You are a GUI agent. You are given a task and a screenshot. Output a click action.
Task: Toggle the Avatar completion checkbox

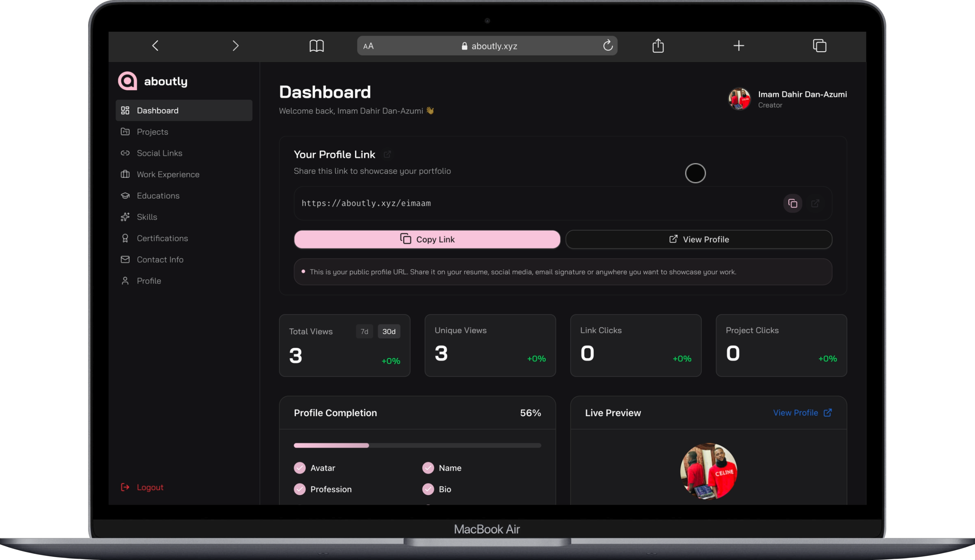(300, 468)
